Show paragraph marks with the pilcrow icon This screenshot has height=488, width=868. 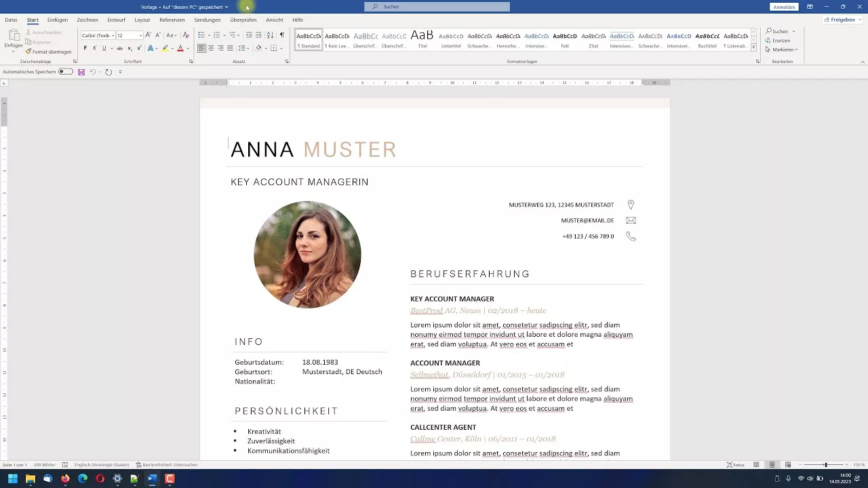pyautogui.click(x=282, y=35)
